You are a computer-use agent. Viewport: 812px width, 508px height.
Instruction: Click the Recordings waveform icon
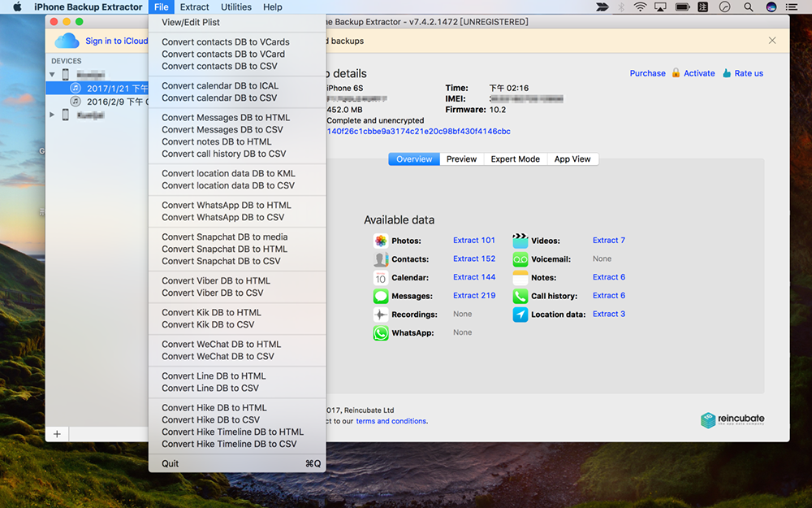pyautogui.click(x=381, y=314)
